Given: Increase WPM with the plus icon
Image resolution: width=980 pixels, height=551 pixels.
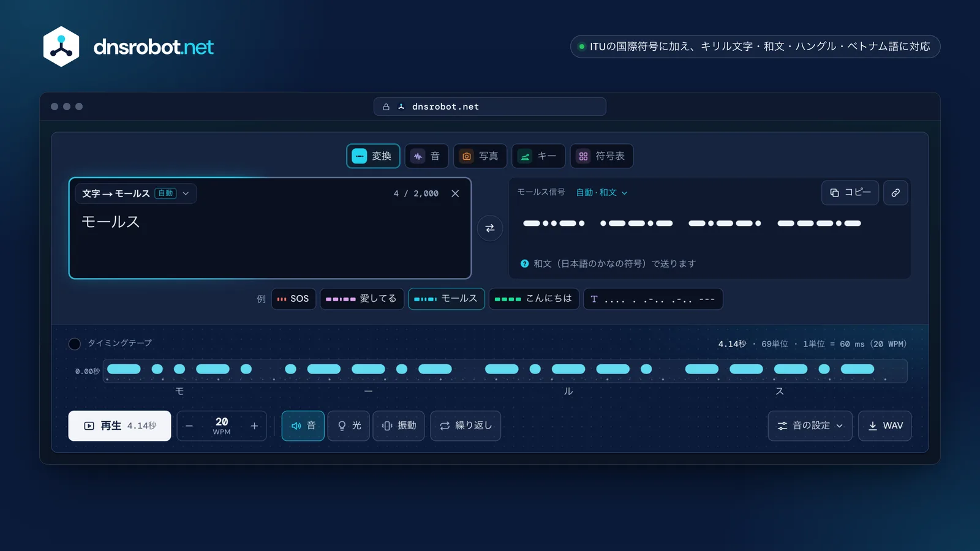Looking at the screenshot, I should pyautogui.click(x=254, y=426).
